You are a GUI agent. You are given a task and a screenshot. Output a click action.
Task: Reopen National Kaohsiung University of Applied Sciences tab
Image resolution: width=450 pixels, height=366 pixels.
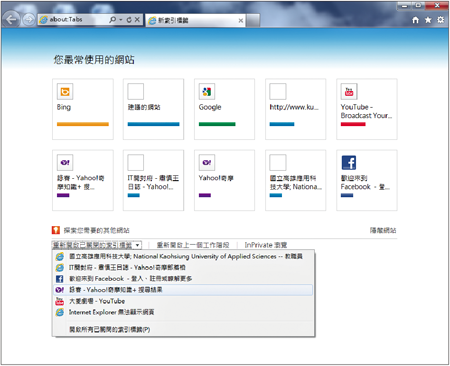pos(183,256)
